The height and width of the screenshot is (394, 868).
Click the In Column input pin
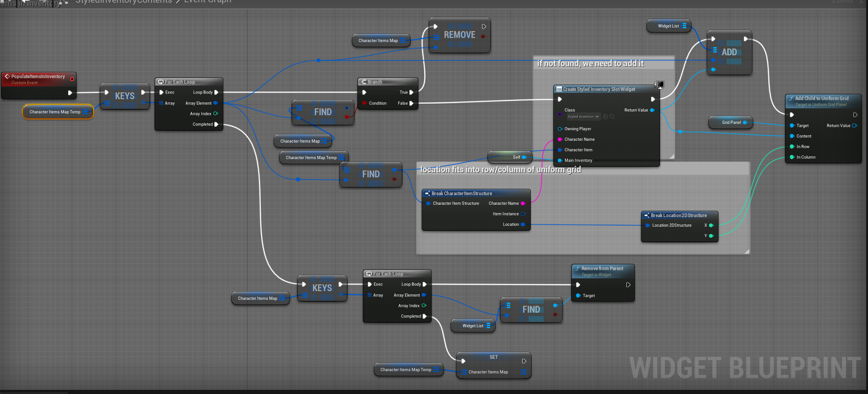tap(792, 157)
